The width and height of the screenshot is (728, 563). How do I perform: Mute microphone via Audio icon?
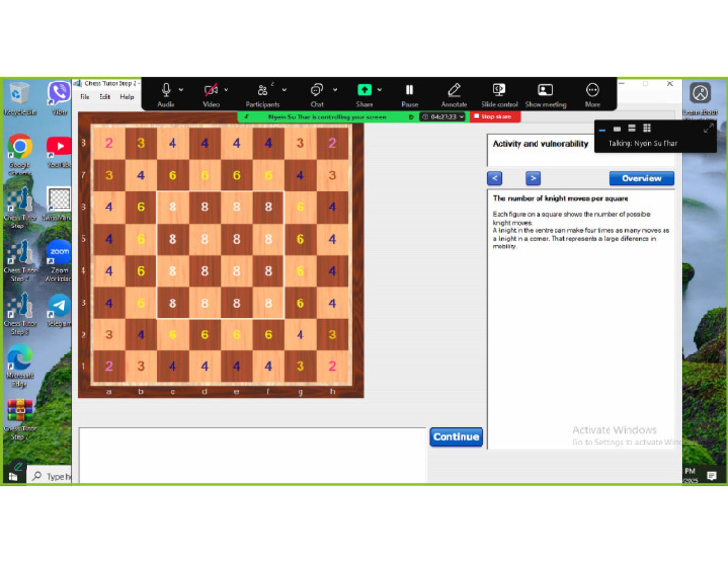[166, 95]
